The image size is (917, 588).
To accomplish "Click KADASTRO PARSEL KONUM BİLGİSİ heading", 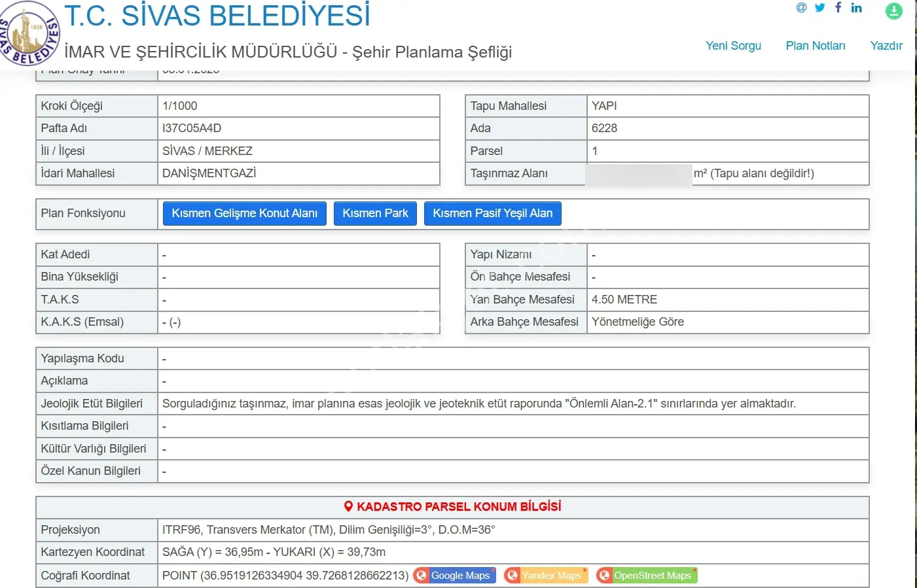I will tap(452, 507).
